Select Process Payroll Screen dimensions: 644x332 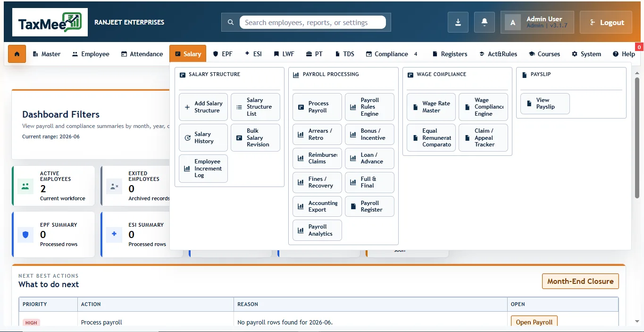coord(317,107)
